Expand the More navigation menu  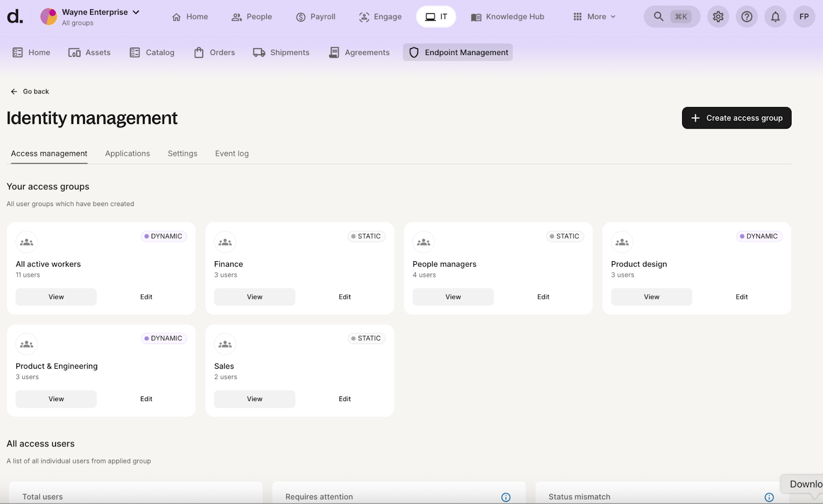point(595,16)
